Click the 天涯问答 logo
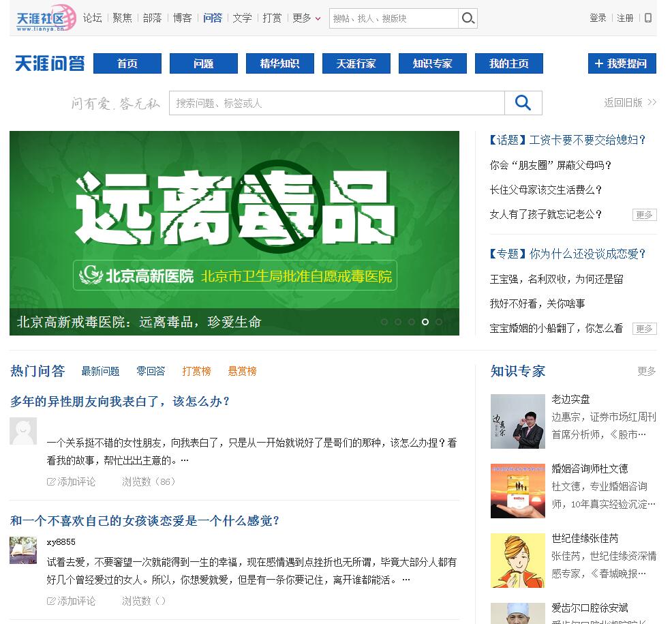The image size is (672, 624). coord(50,63)
